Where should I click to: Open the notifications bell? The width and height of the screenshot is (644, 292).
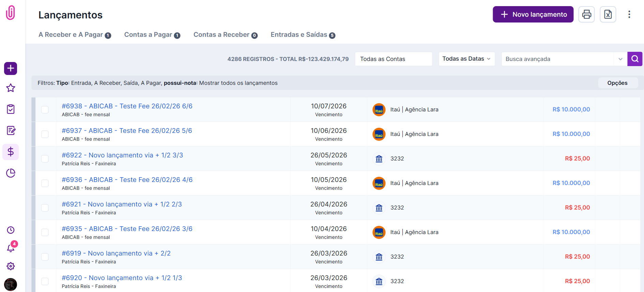click(11, 248)
